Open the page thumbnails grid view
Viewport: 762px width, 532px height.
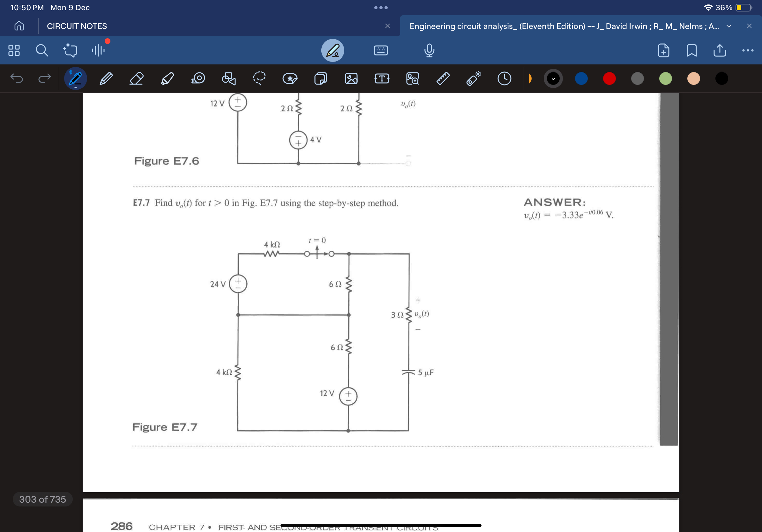[14, 50]
